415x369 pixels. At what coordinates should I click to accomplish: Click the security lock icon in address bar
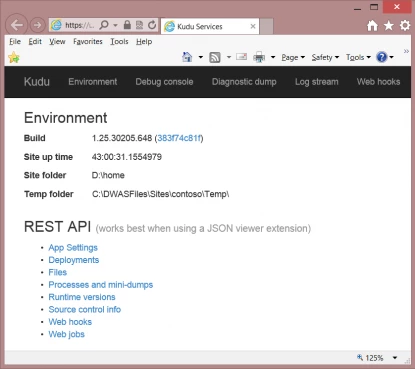(127, 25)
